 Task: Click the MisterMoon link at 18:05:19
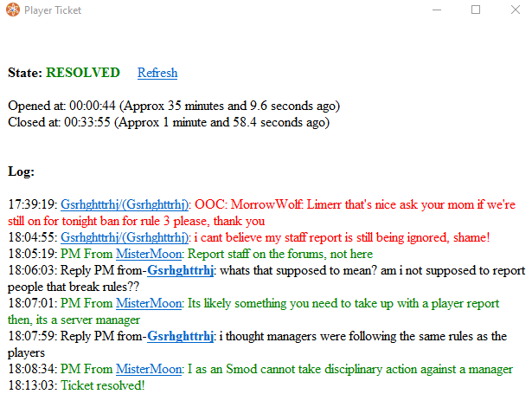click(150, 254)
